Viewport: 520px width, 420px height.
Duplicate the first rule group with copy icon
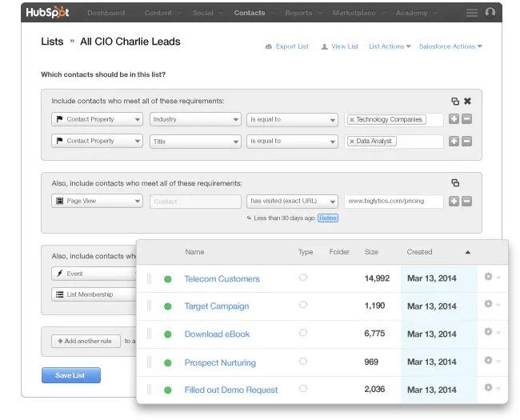[455, 102]
